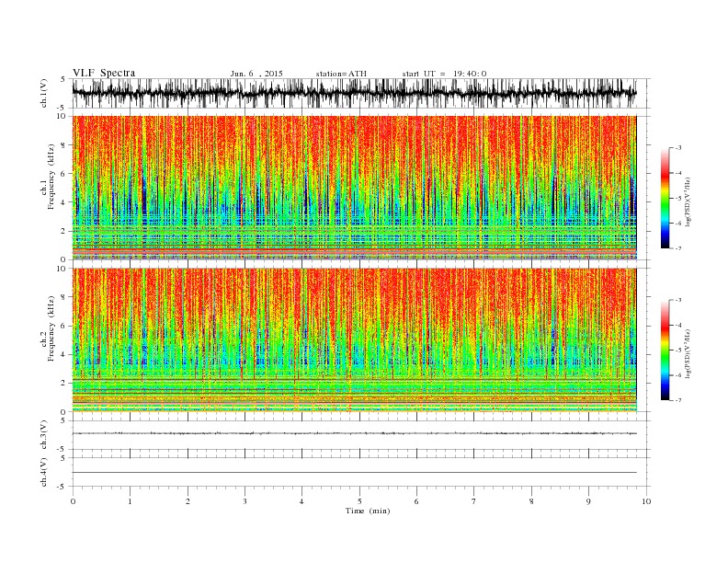Click the flat ch.4 voltage trace line
This screenshot has width=728, height=563.
point(354,473)
